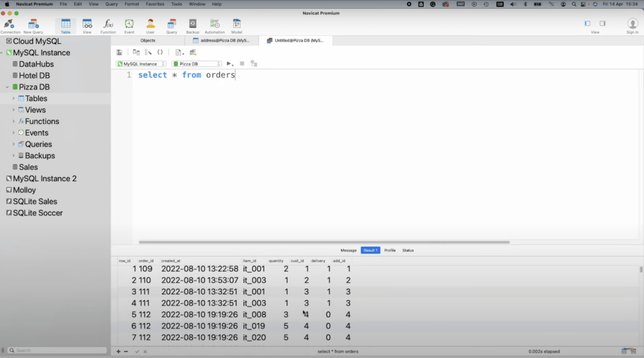Image resolution: width=644 pixels, height=358 pixels.
Task: Open the Connection tool in the toolbar
Action: click(10, 25)
